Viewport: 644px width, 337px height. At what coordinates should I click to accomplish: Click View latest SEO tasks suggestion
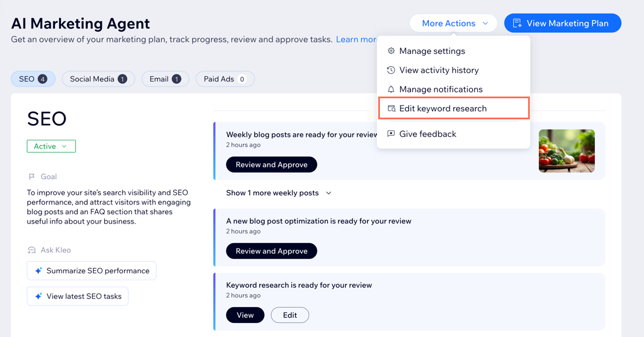[77, 296]
